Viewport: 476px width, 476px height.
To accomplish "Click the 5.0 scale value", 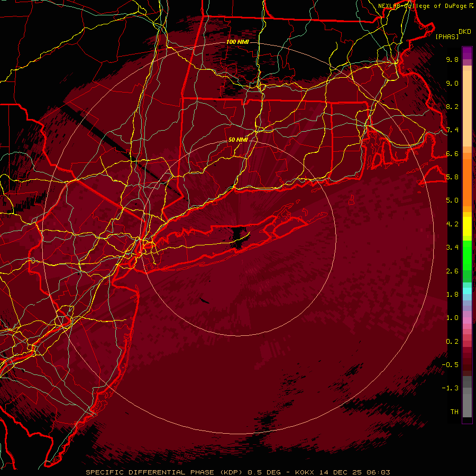I will 452,200.
